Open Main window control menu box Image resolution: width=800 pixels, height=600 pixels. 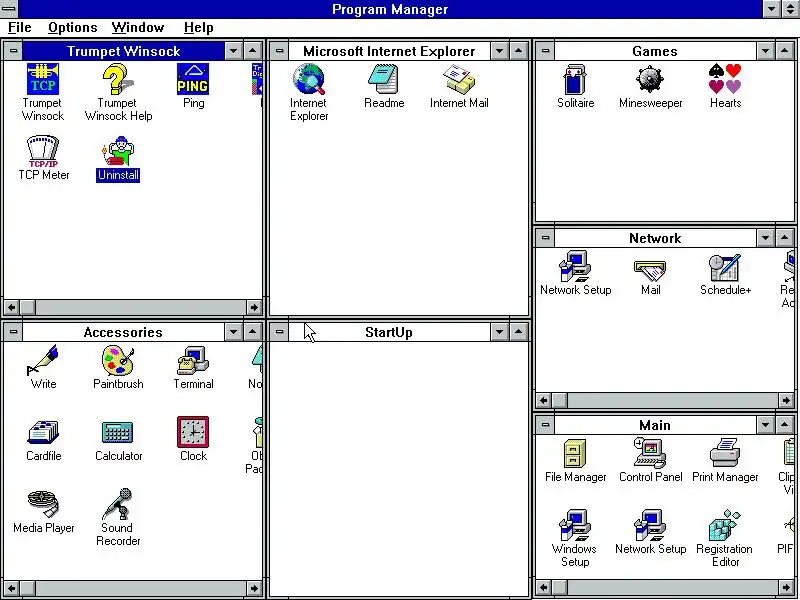[x=545, y=425]
